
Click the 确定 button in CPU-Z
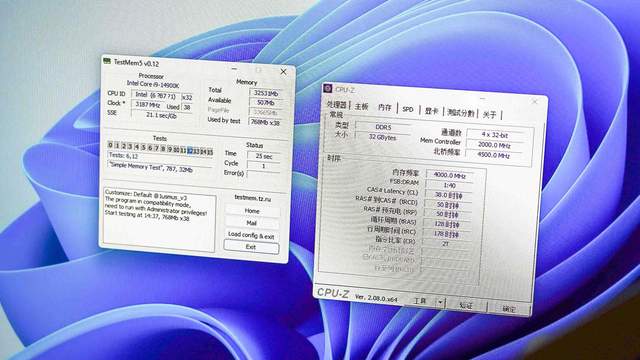[x=509, y=309]
